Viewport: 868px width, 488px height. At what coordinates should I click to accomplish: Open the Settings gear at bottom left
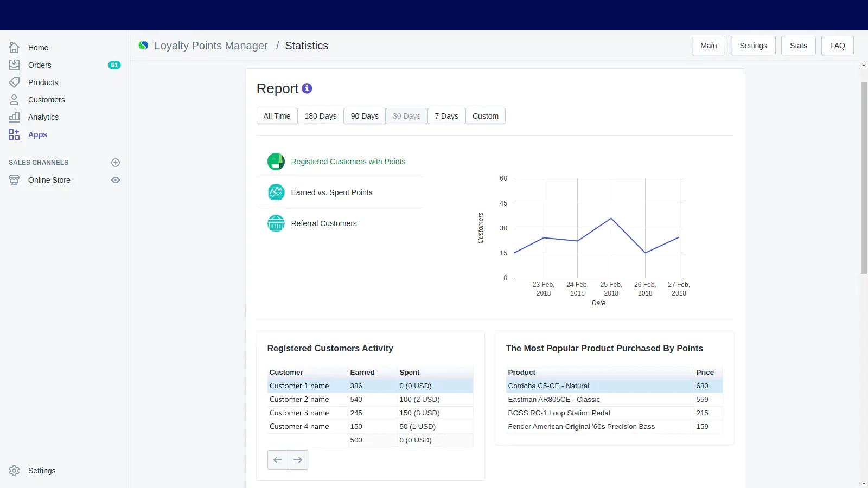(x=14, y=471)
